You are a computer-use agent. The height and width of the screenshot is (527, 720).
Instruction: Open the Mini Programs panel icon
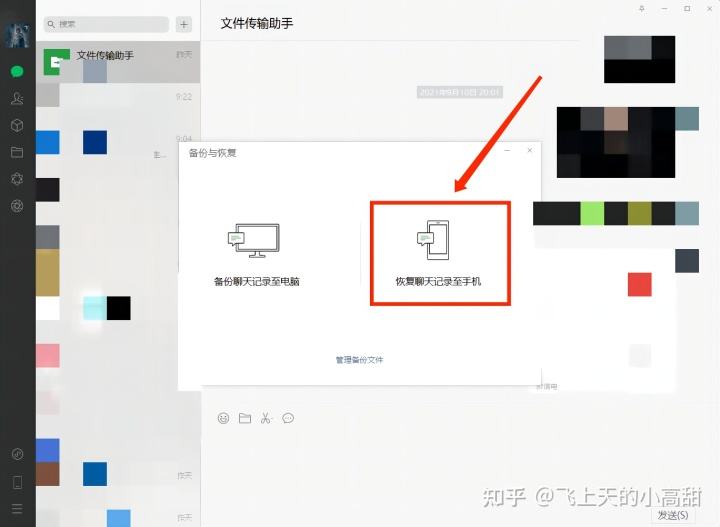[17, 454]
